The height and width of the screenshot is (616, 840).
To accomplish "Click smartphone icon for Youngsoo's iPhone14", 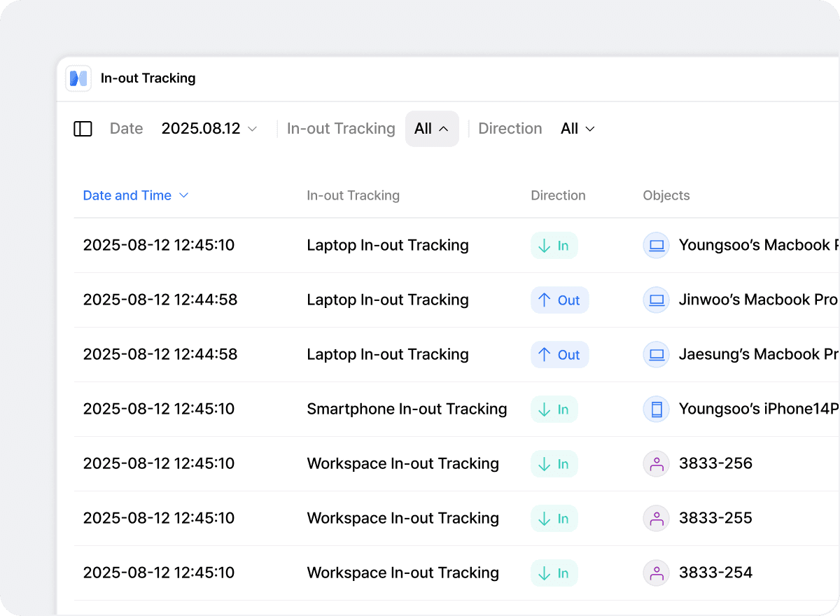I will point(656,409).
